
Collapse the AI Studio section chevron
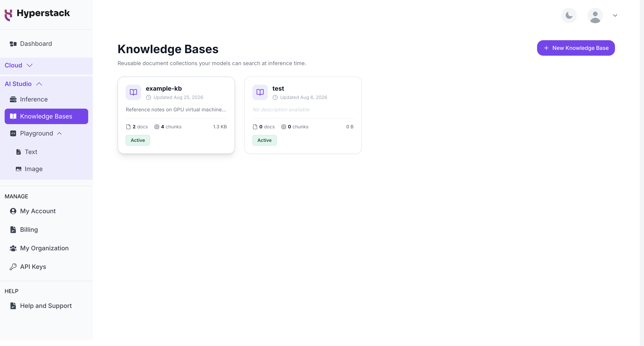point(39,84)
